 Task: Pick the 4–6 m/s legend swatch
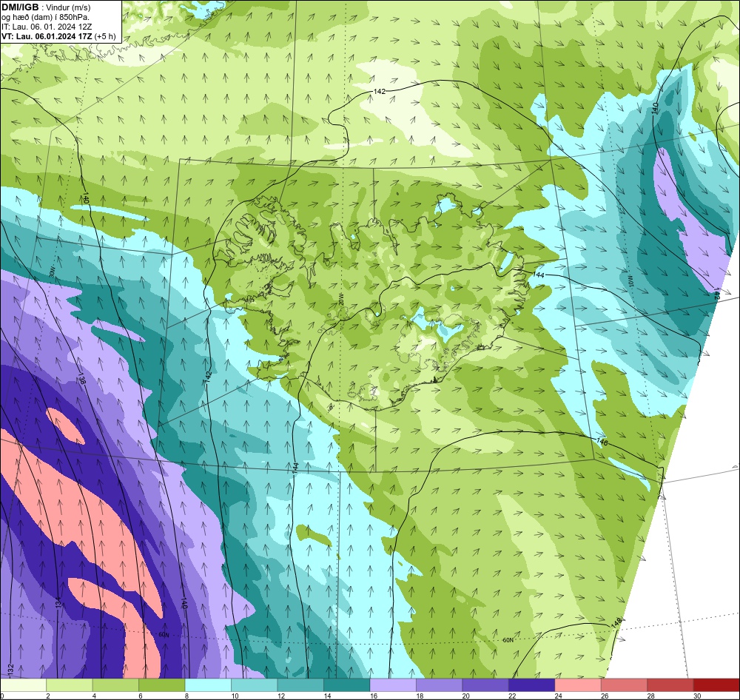(x=115, y=685)
